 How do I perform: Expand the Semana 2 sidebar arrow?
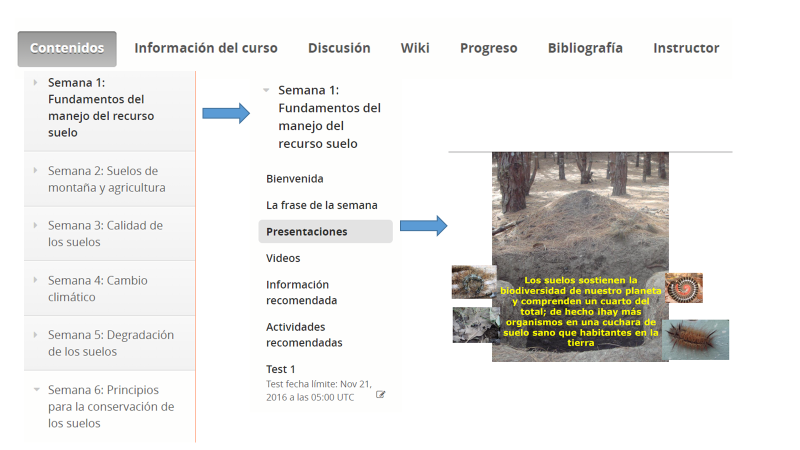[x=35, y=170]
